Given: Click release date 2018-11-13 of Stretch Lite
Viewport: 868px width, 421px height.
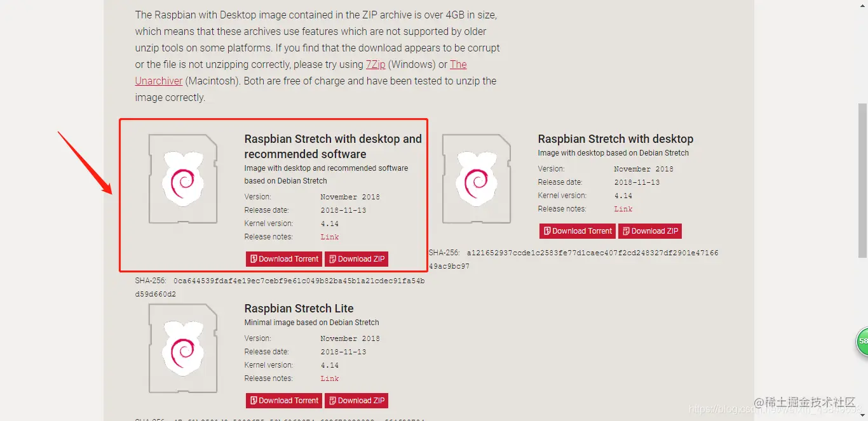Looking at the screenshot, I should [343, 352].
